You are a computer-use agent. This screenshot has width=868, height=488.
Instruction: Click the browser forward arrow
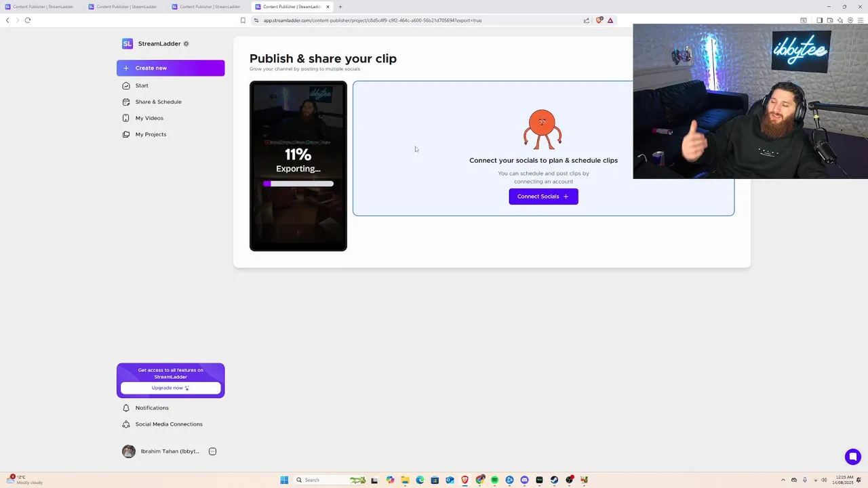pyautogui.click(x=18, y=20)
